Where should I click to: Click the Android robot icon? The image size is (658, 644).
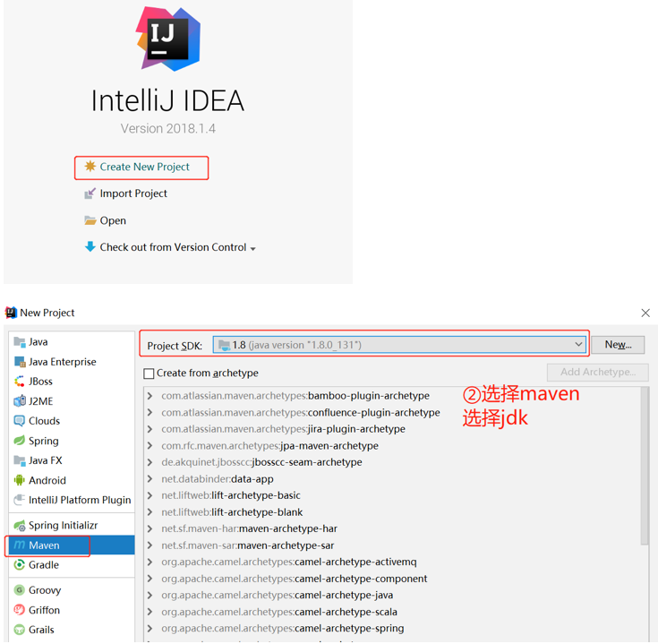coord(20,480)
